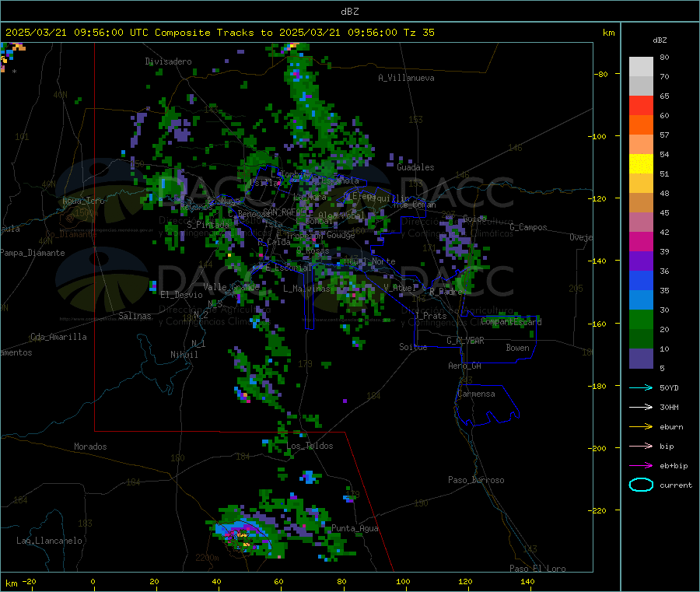Select the light gray 70–80 dBZ swatch
This screenshot has width=700, height=592.
click(641, 67)
